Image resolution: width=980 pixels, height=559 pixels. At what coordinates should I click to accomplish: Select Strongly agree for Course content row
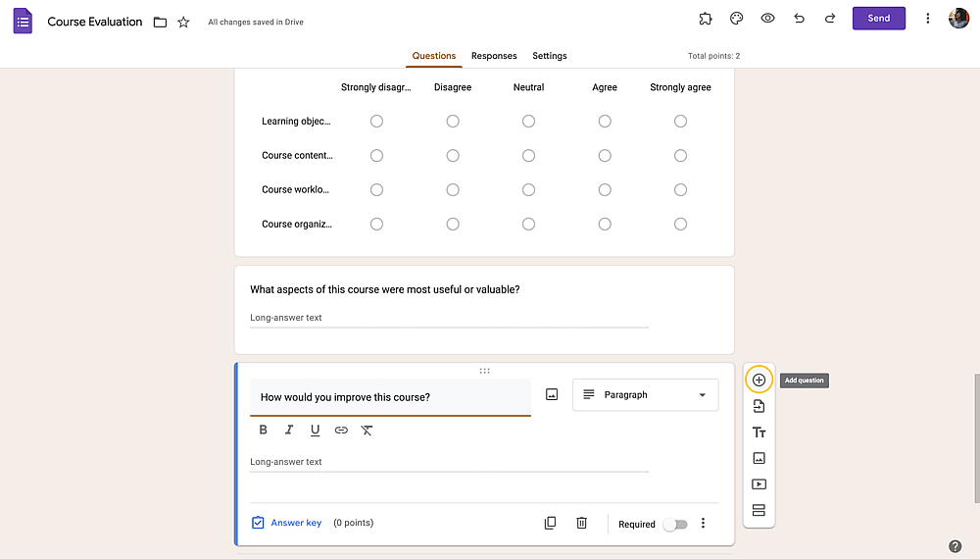coord(681,156)
